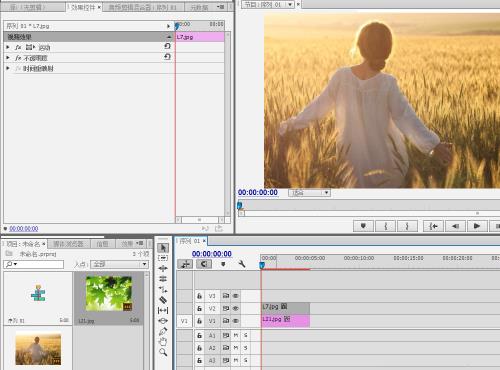Click Mark In button in Program monitor
The height and width of the screenshot is (370, 500).
tap(386, 226)
